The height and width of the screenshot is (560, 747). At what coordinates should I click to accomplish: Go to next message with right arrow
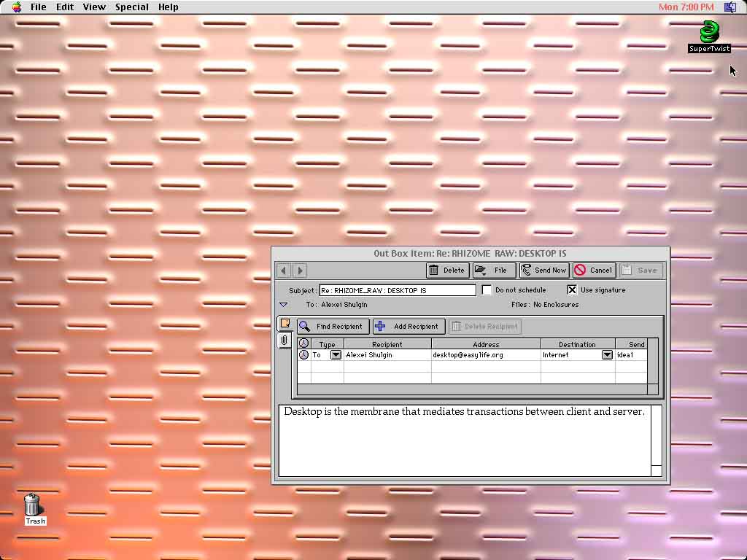click(x=300, y=271)
